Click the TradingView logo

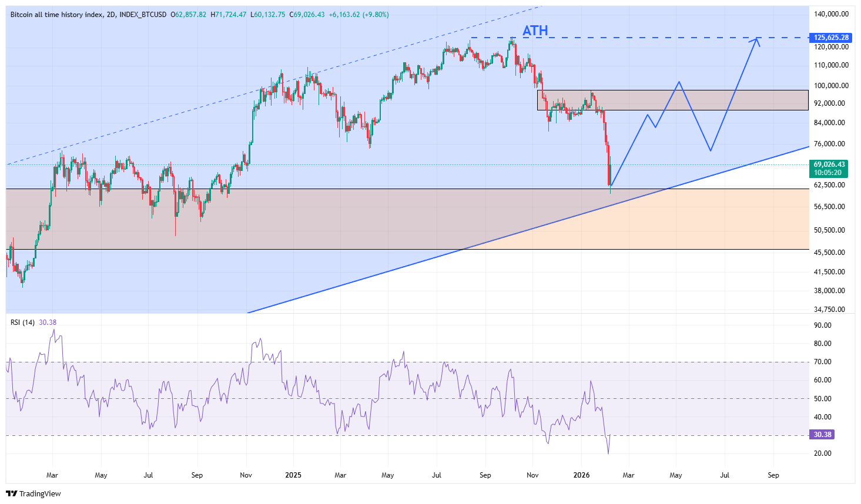coord(33,493)
